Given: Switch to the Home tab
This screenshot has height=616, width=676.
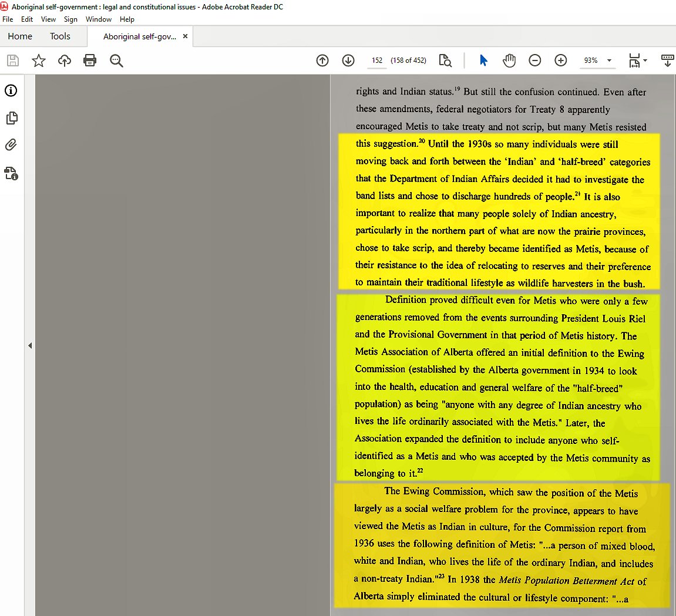Looking at the screenshot, I should point(20,36).
